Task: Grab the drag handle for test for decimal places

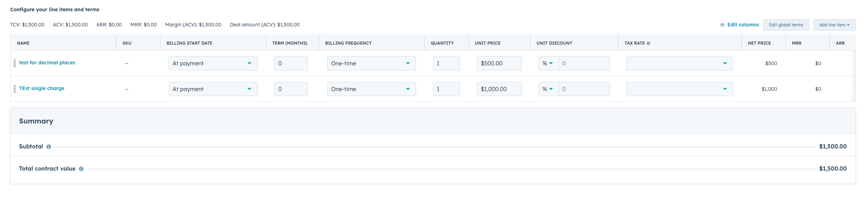Action: [14, 63]
